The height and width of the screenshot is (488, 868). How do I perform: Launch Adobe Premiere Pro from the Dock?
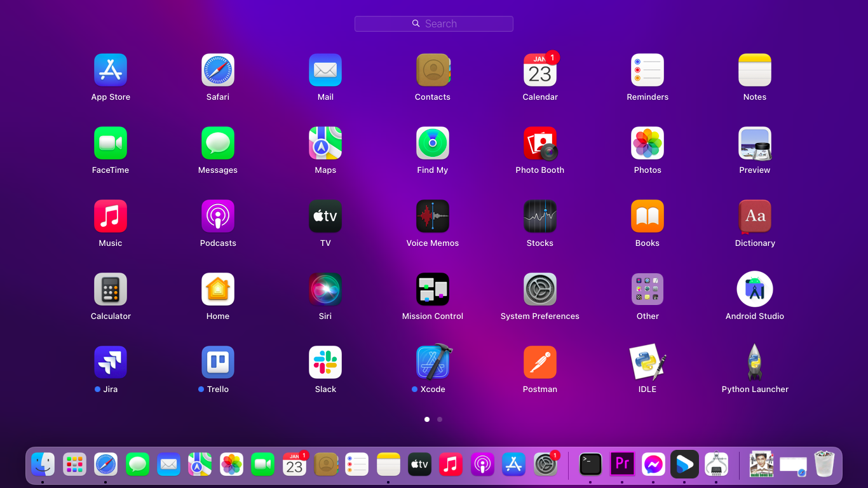pos(622,464)
